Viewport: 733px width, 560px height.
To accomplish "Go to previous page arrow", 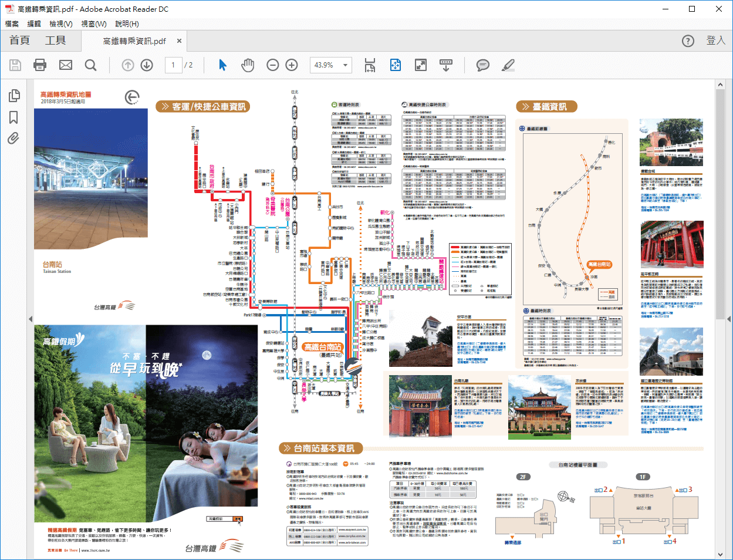I will pyautogui.click(x=128, y=65).
